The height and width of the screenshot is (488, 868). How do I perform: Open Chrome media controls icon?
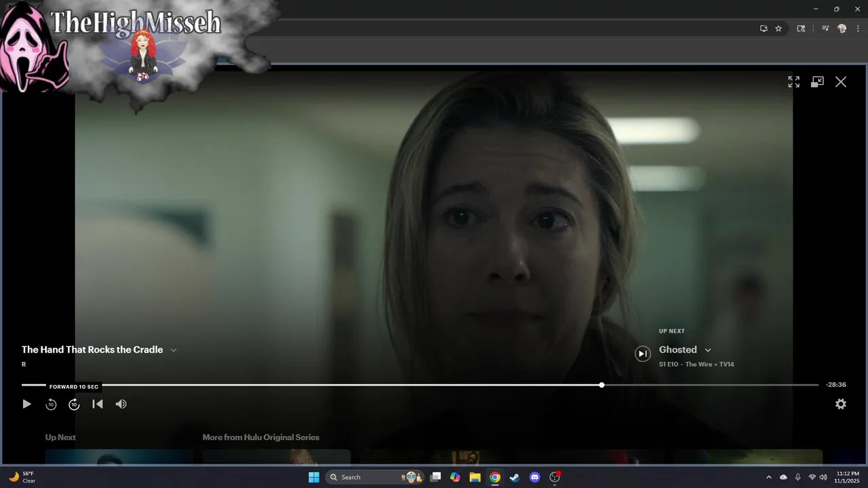[x=825, y=28]
